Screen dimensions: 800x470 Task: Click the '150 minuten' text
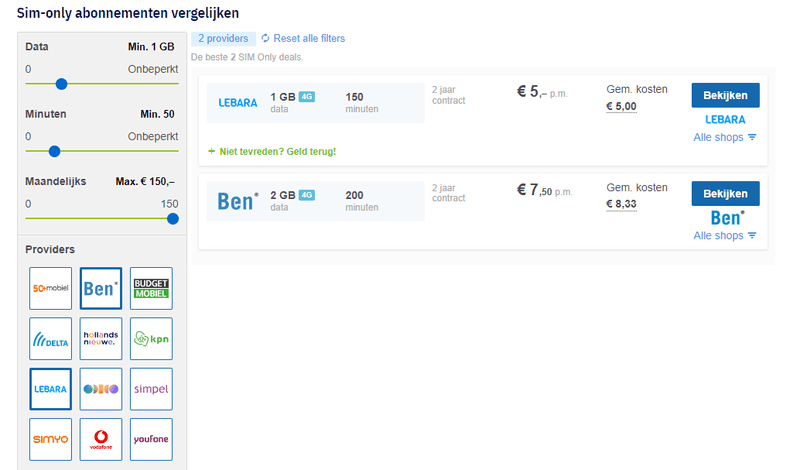(362, 103)
